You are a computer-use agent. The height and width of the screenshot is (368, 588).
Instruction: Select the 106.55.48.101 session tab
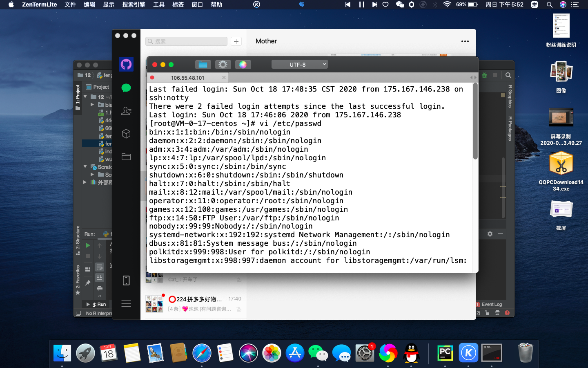(187, 78)
